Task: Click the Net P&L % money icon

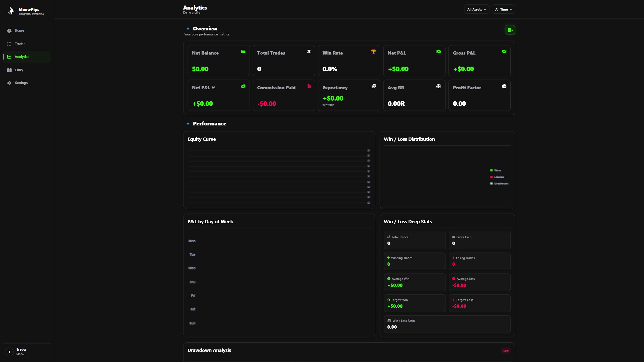Action: pos(243,86)
